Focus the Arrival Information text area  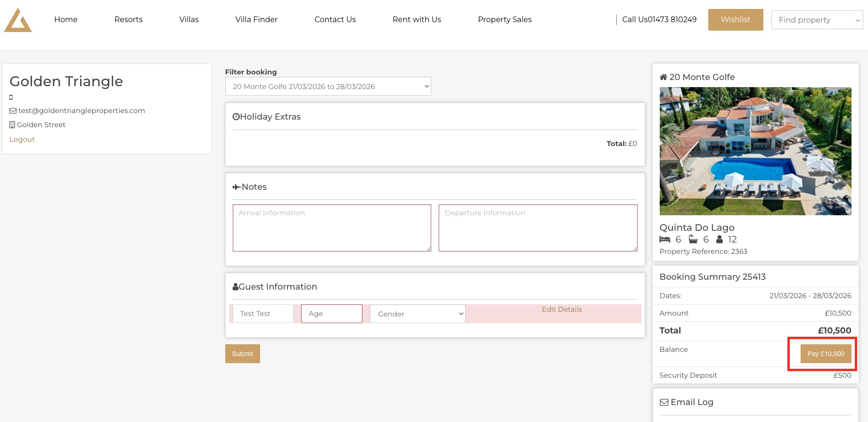[x=332, y=228]
